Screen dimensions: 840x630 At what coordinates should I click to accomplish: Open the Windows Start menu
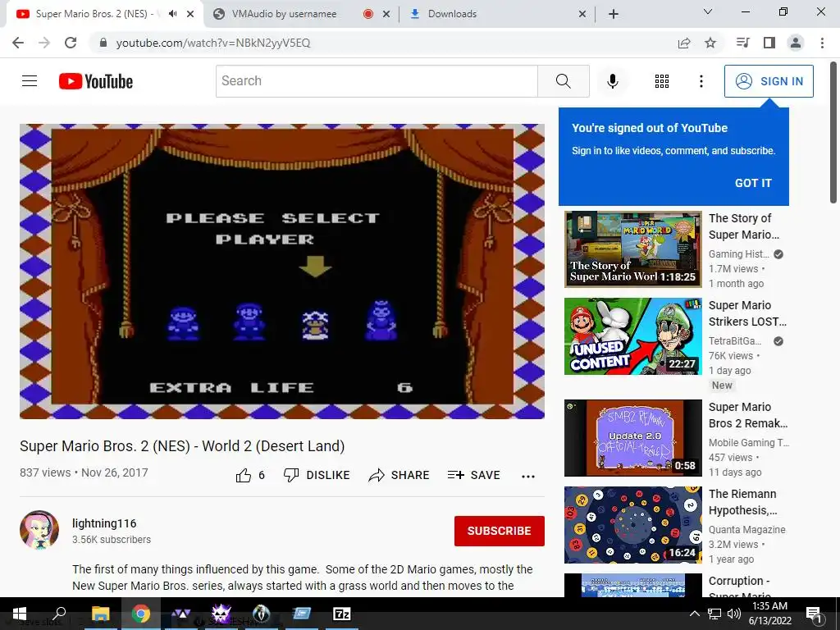pyautogui.click(x=20, y=614)
